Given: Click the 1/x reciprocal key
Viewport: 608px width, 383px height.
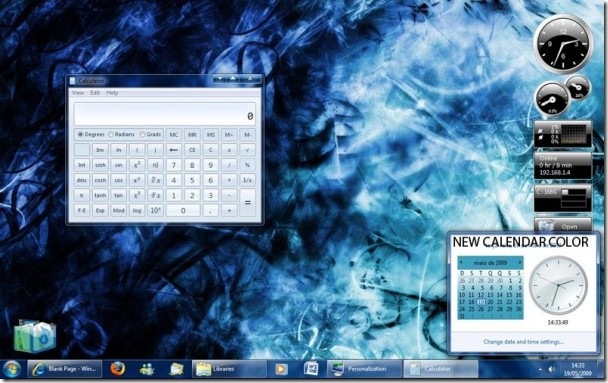Looking at the screenshot, I should [x=247, y=180].
